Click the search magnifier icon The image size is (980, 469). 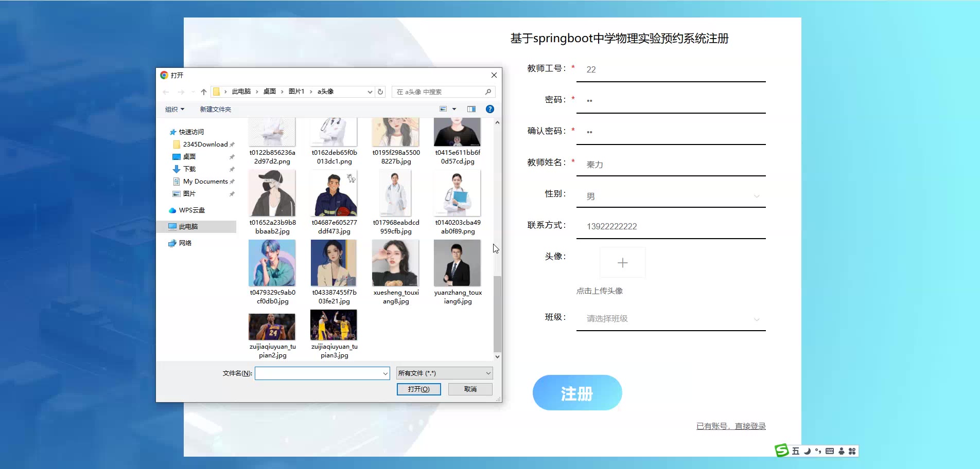(x=488, y=92)
